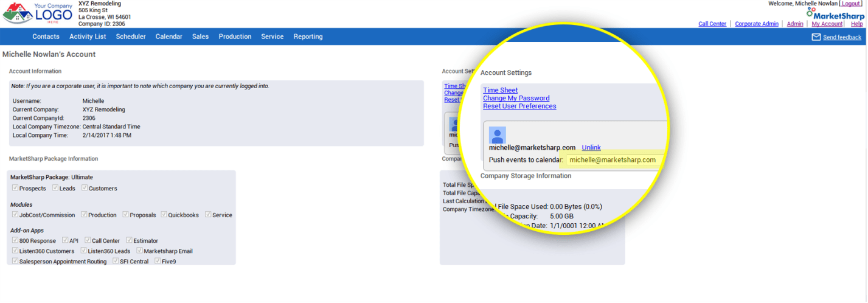Open the Calendar menu
The width and height of the screenshot is (868, 303).
click(169, 37)
